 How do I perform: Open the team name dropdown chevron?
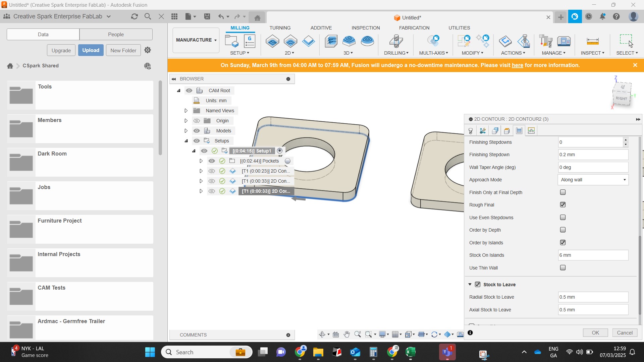(x=109, y=16)
